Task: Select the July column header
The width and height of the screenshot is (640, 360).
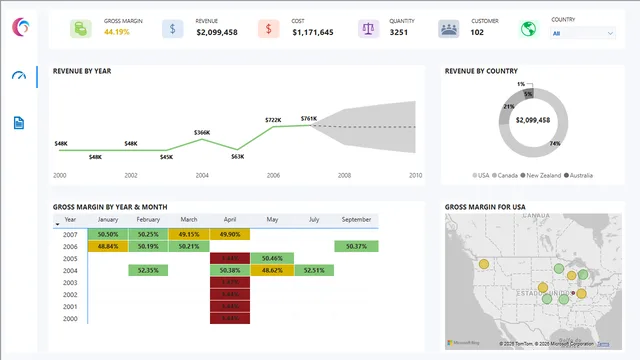Action: click(314, 220)
